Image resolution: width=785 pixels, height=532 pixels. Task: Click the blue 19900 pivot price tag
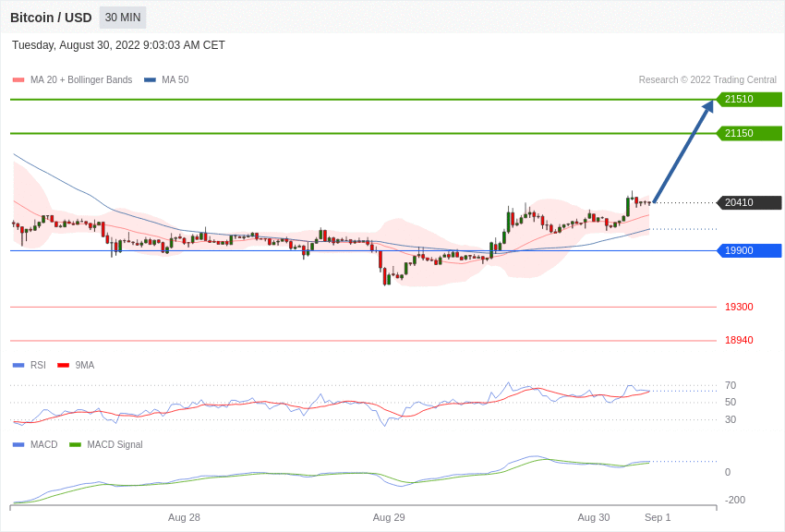point(749,250)
